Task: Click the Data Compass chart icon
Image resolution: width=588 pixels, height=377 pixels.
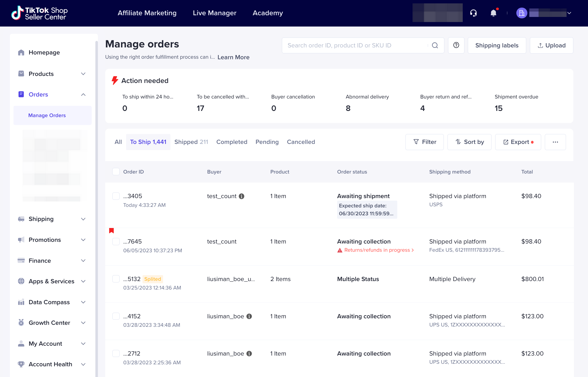Action: [x=21, y=302]
